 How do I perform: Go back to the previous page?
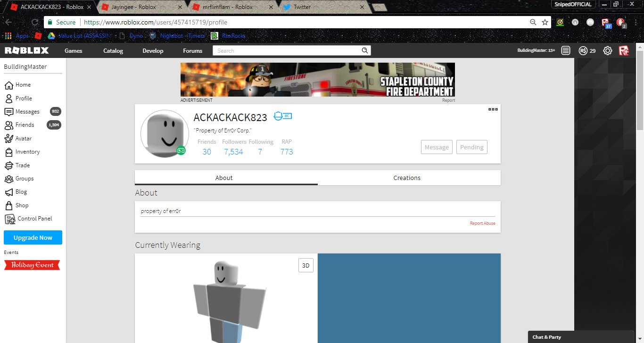coord(8,22)
